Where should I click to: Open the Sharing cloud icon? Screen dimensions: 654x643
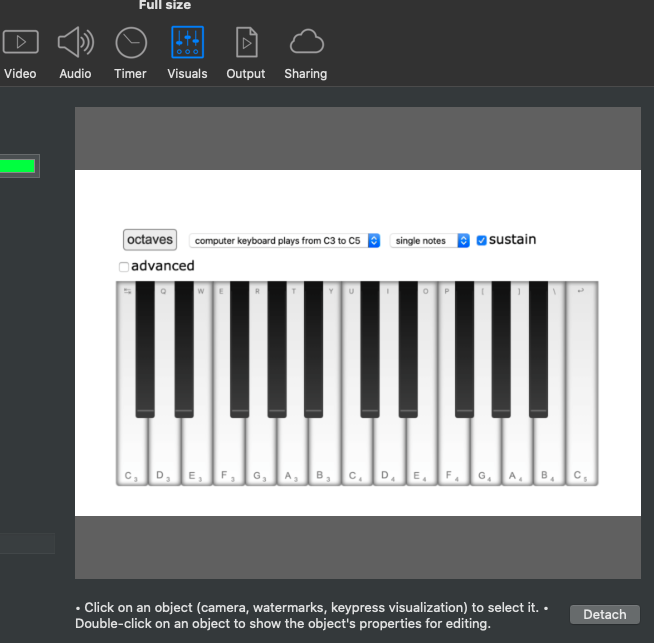306,42
